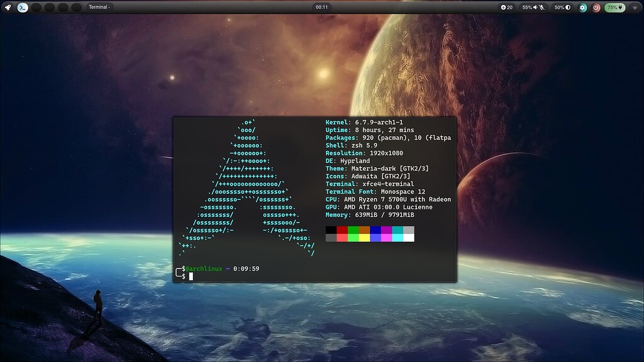Open the pending updates indicator showing 20
This screenshot has width=644, height=362.
[507, 8]
